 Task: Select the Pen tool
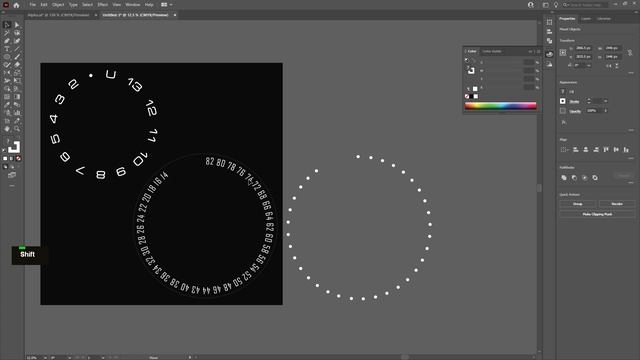(7, 41)
